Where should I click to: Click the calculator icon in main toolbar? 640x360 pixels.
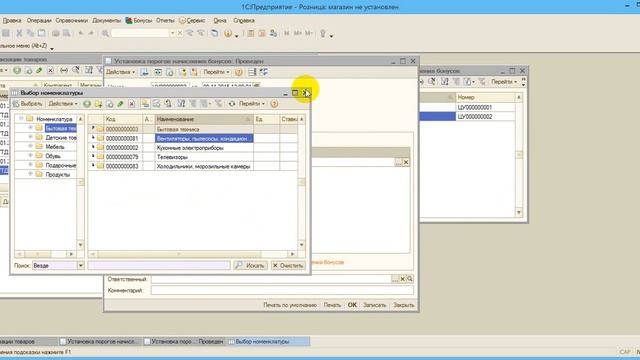(x=251, y=33)
